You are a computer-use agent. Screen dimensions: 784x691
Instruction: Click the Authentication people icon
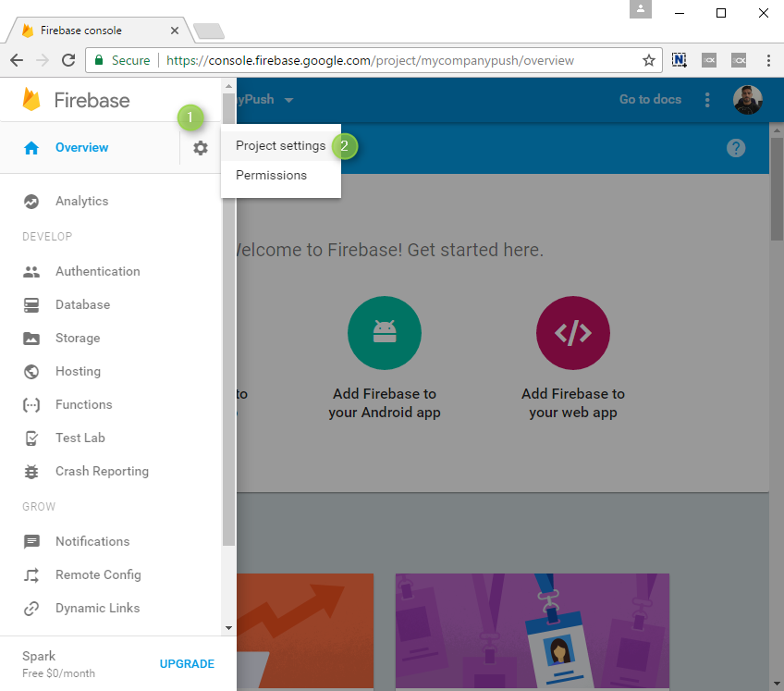[x=31, y=272]
